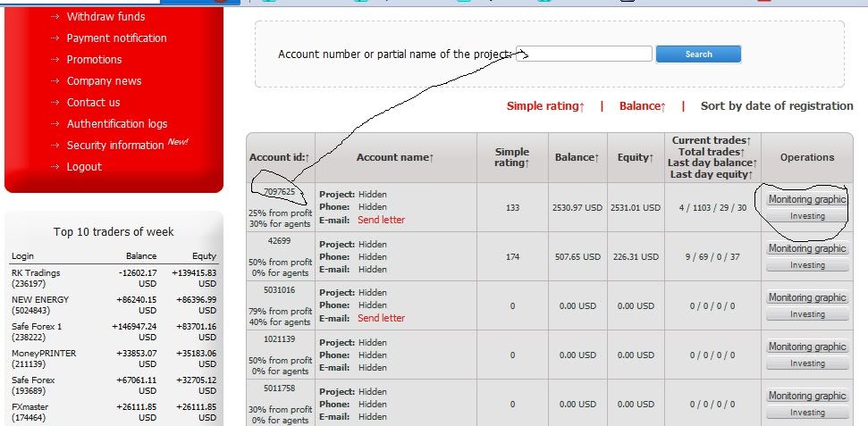
Task: Click Investing for account 5011758
Action: tap(807, 413)
